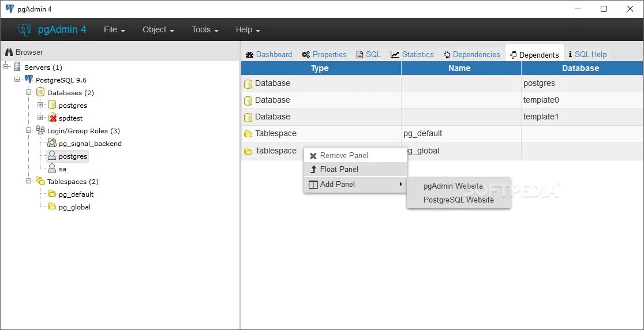Expand the postgres database node
Image resolution: width=644 pixels, height=330 pixels.
(x=40, y=105)
